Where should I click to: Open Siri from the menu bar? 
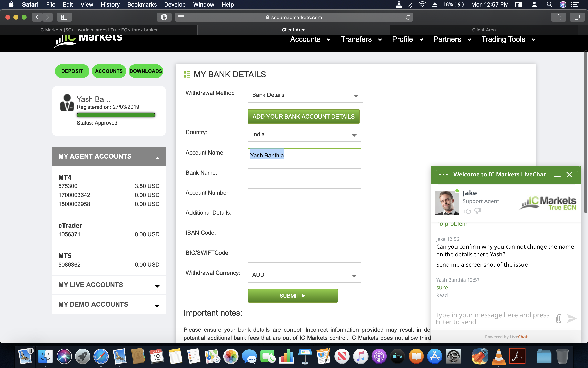point(563,4)
